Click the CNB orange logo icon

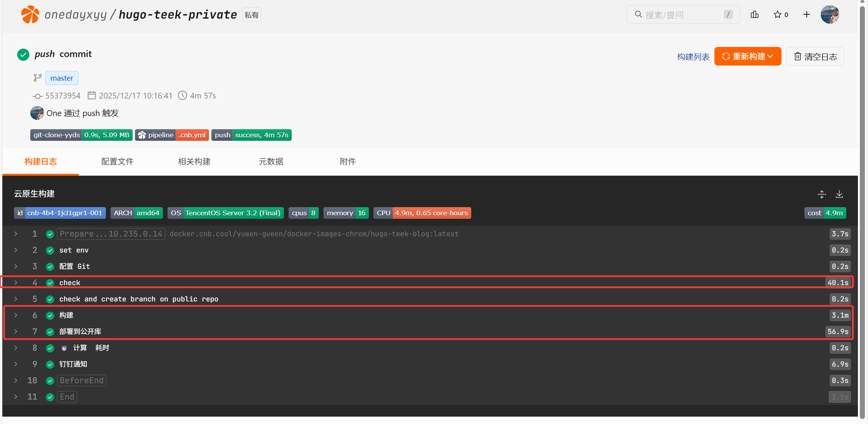pyautogui.click(x=30, y=15)
